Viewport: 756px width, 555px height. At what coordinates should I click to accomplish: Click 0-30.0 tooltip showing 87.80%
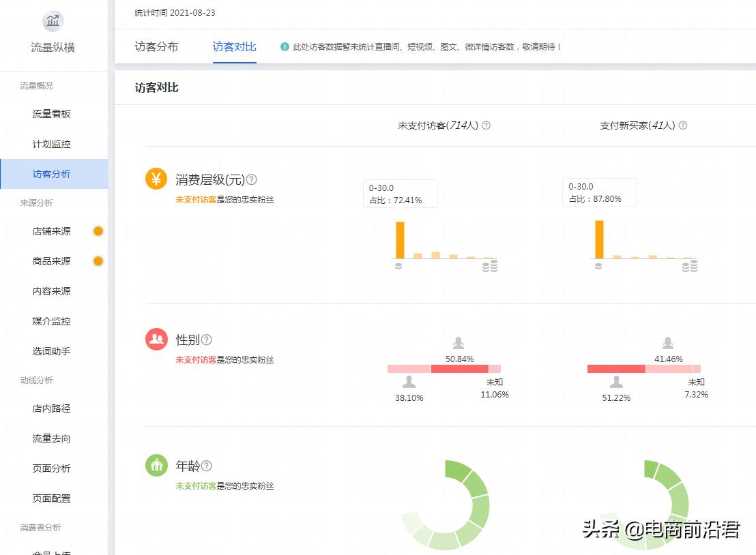599,193
